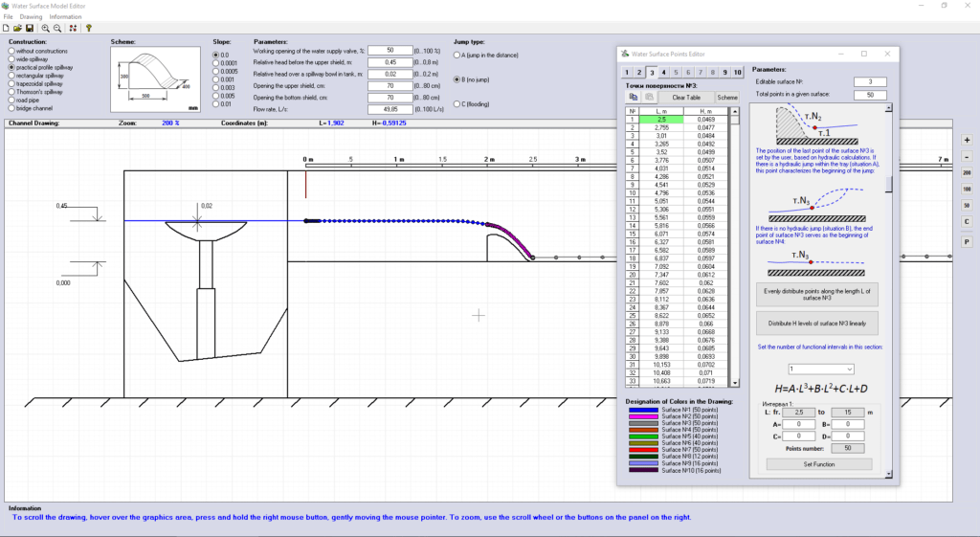Image resolution: width=980 pixels, height=537 pixels.
Task: Click the zoom out magnifier icon
Action: (56, 28)
